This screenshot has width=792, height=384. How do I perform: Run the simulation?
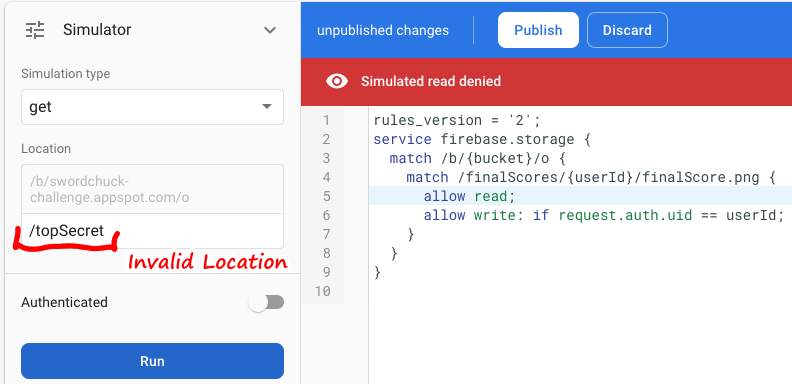coord(152,361)
